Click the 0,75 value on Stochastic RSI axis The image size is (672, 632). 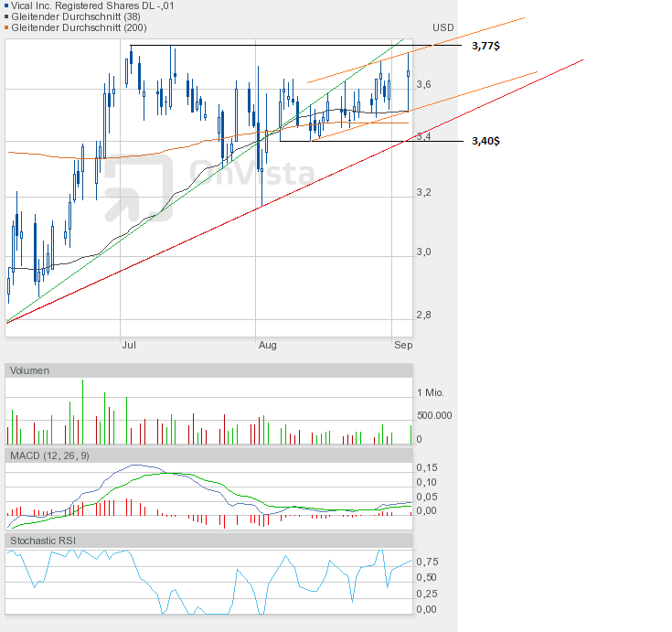coord(426,562)
